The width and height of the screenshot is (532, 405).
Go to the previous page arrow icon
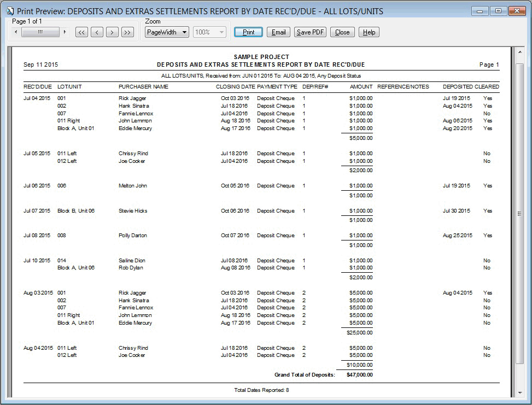(96, 32)
